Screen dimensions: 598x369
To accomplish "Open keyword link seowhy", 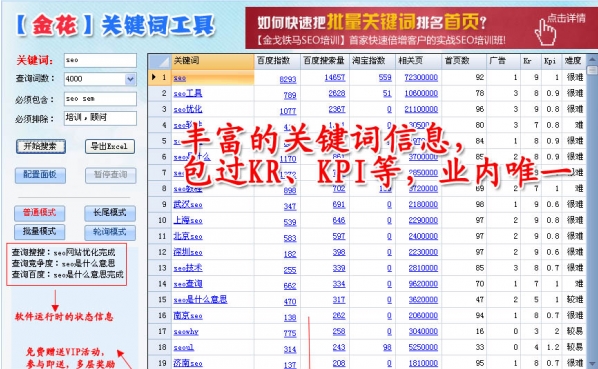I will click(186, 332).
